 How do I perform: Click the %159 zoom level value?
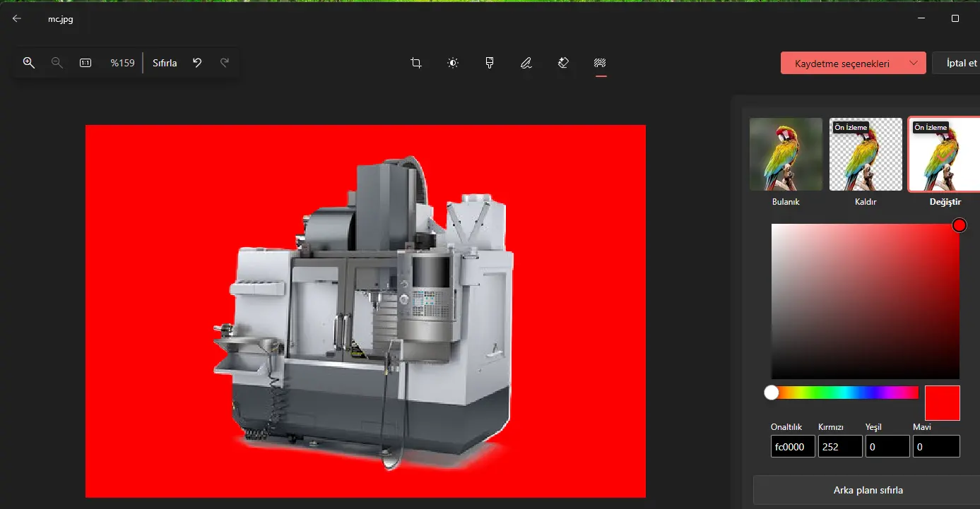coord(122,63)
